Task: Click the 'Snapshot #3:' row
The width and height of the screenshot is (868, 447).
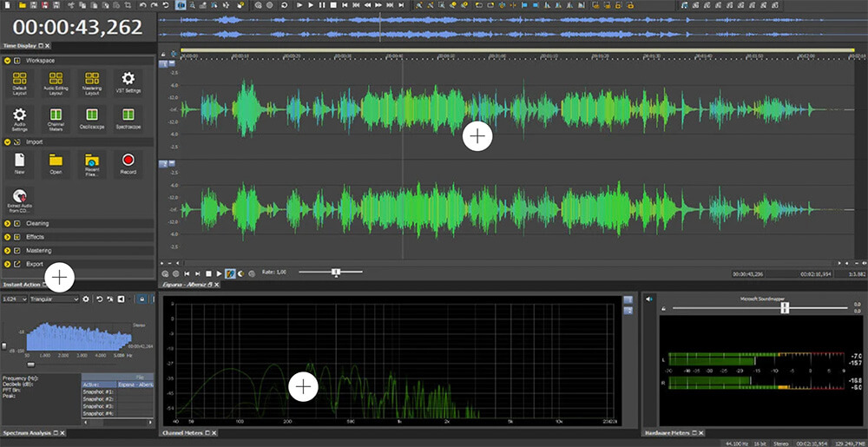Action: pyautogui.click(x=117, y=406)
